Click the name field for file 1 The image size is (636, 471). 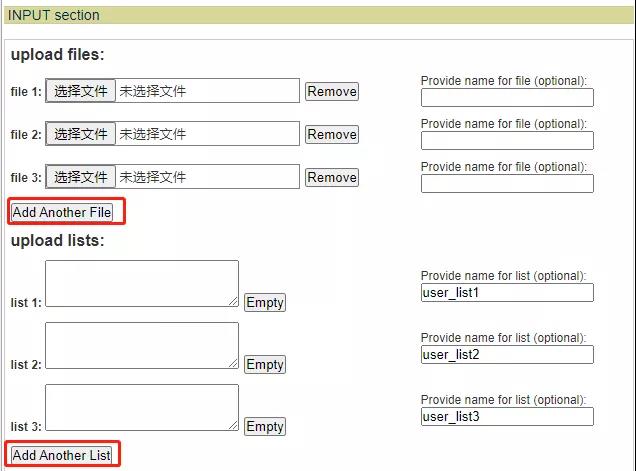507,98
